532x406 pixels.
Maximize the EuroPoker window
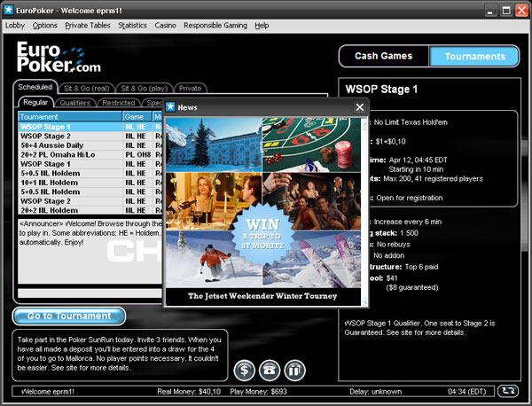click(x=506, y=11)
